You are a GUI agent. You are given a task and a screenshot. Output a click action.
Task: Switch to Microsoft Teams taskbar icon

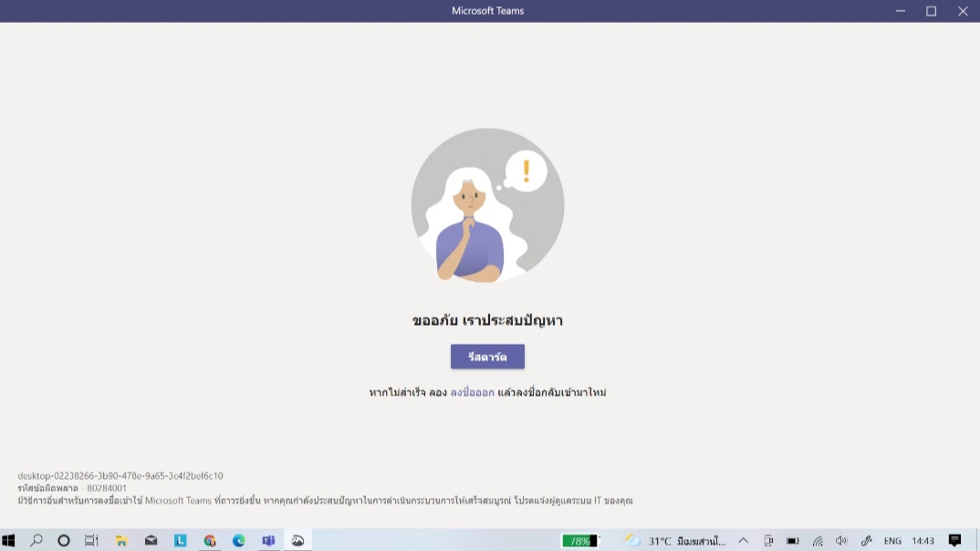click(268, 540)
